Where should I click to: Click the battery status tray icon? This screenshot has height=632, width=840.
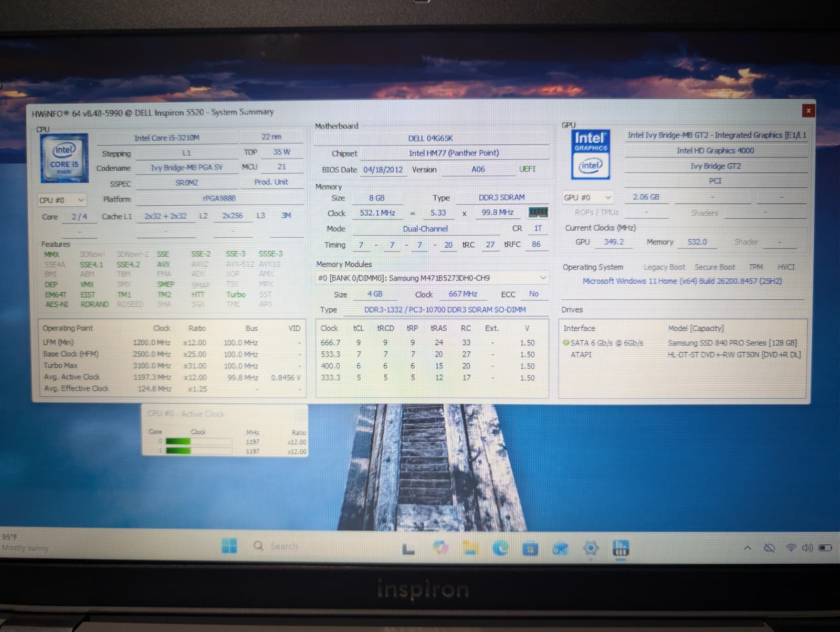pos(825,547)
